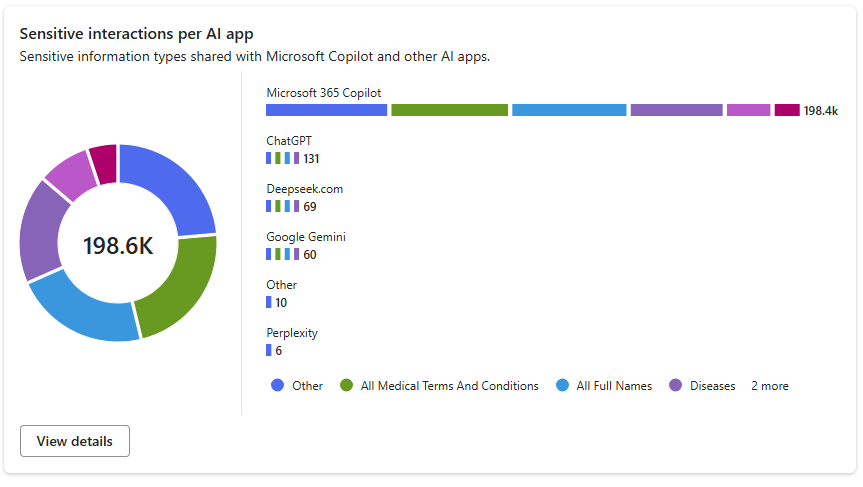Expand the '2 more' legend items
The width and height of the screenshot is (863, 487).
pos(769,386)
